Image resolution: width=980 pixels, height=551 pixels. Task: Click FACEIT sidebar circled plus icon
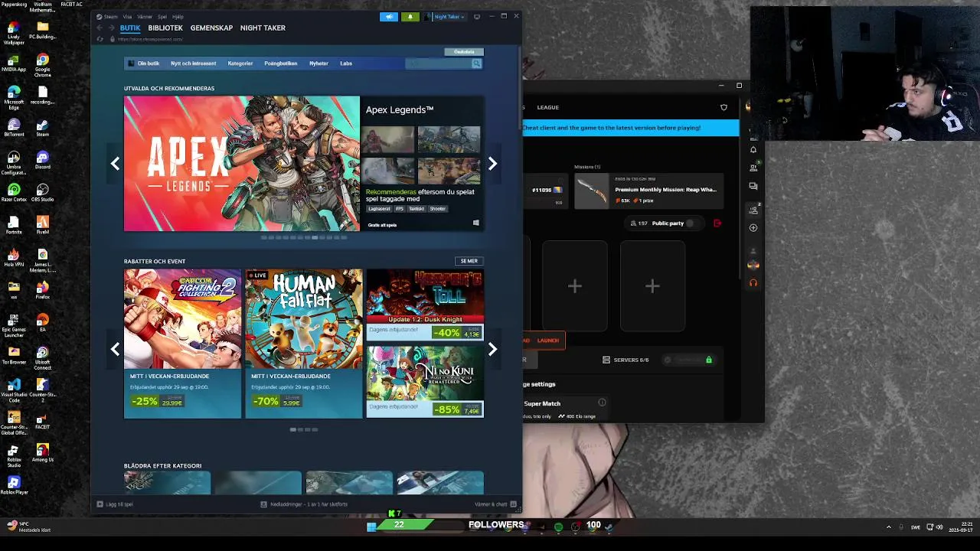click(753, 227)
